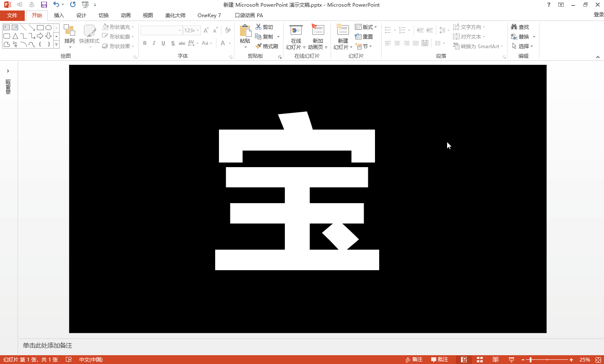The height and width of the screenshot is (364, 604).
Task: Open the font size combo box
Action: click(x=192, y=30)
